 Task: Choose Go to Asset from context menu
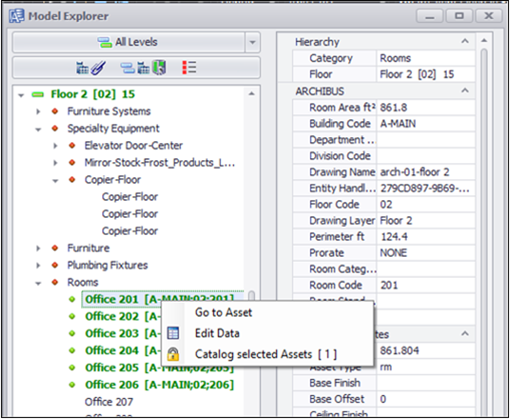click(x=223, y=313)
